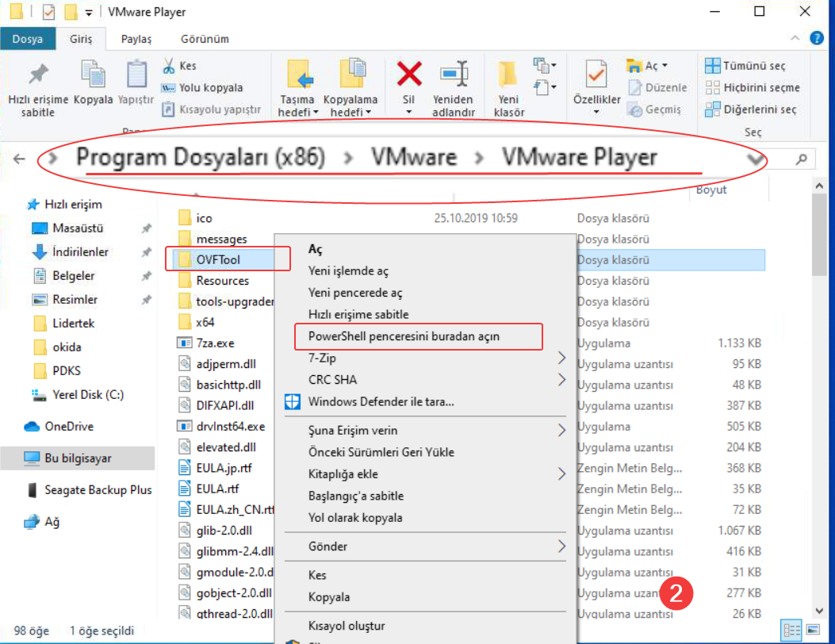Open the Dosya tab
835x644 pixels.
click(x=28, y=39)
